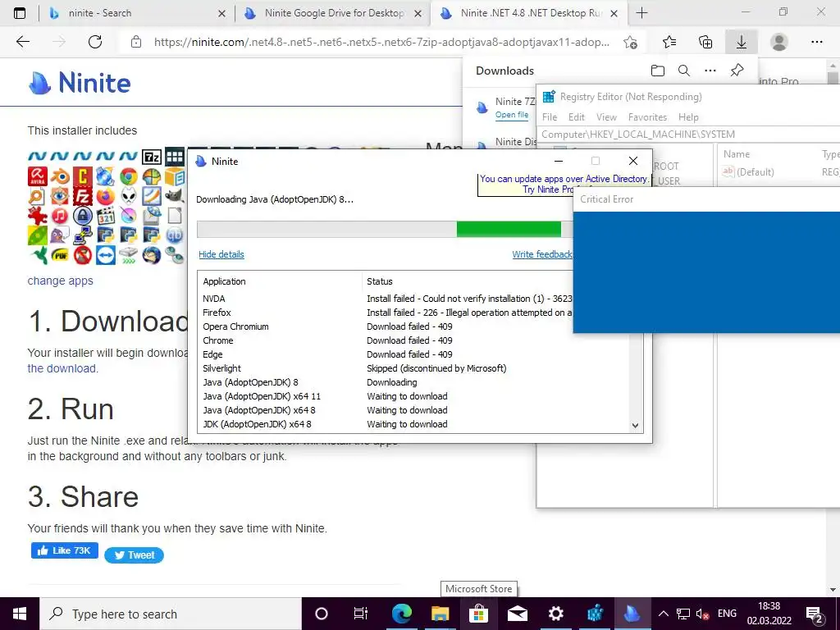Click the qBittorrent icon
This screenshot has width=840, height=630.
coord(174,235)
